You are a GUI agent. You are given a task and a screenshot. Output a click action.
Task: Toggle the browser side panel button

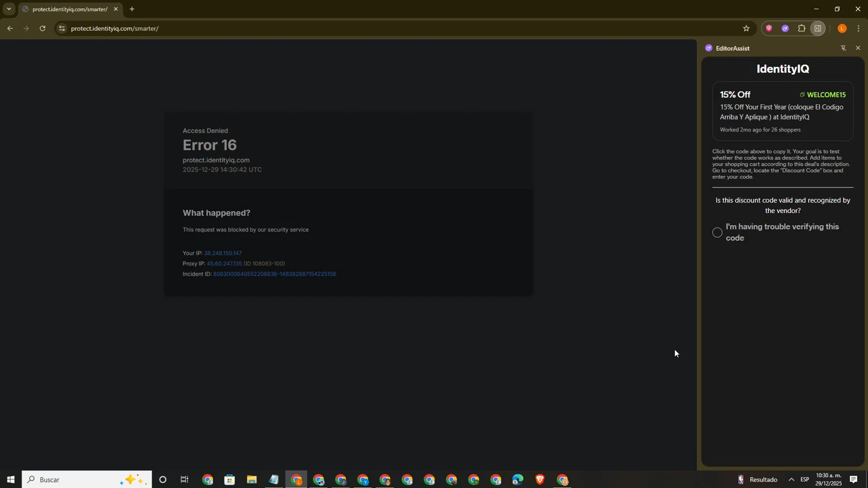[x=818, y=28]
